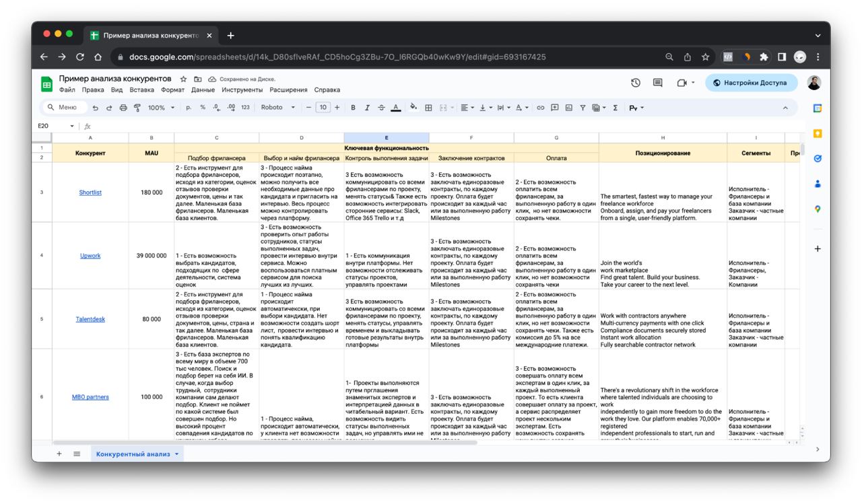Open the zoom 100% dropdown

point(161,108)
